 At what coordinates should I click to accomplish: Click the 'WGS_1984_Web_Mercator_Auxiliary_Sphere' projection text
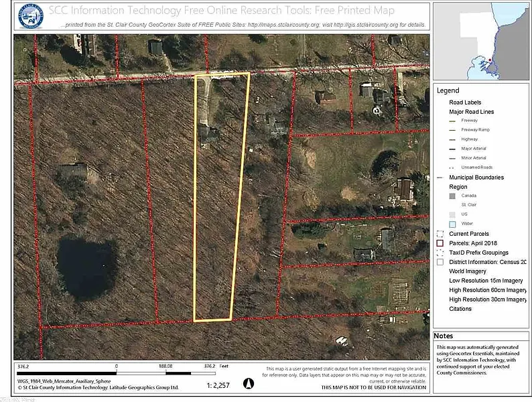pyautogui.click(x=64, y=381)
